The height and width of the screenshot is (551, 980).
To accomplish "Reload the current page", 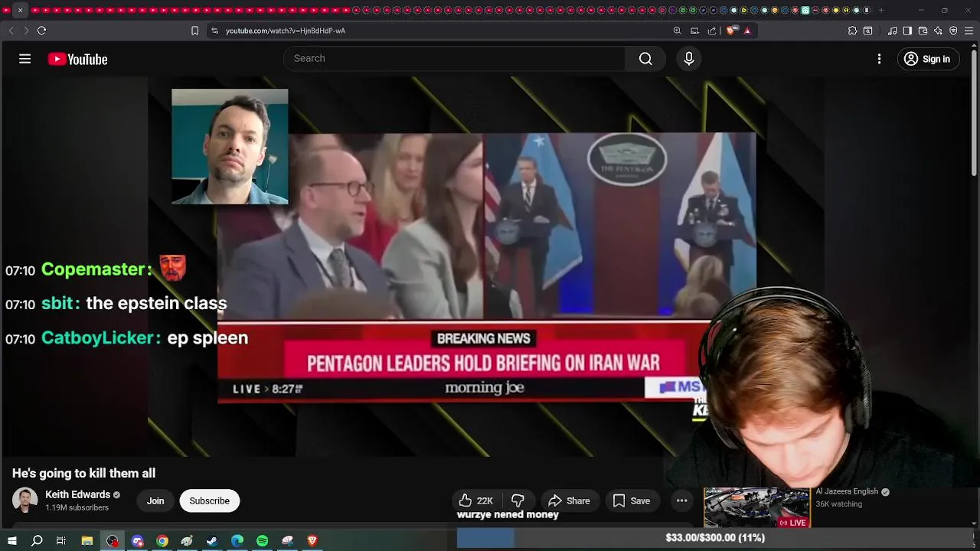I will pos(41,31).
